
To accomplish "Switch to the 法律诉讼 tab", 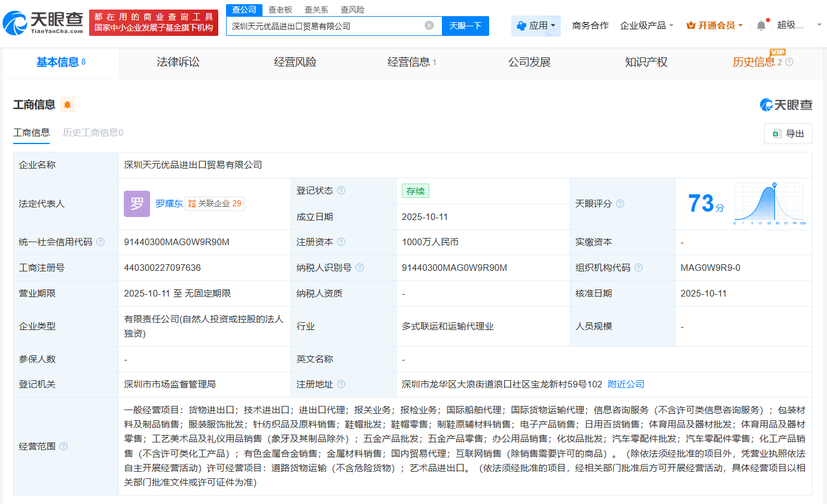I will pos(179,62).
